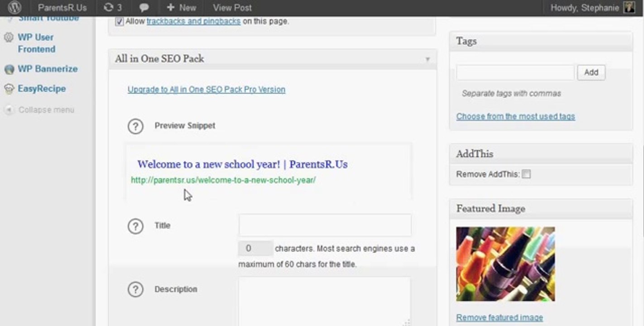The width and height of the screenshot is (644, 326).
Task: Click the AddThis panel header
Action: [541, 154]
